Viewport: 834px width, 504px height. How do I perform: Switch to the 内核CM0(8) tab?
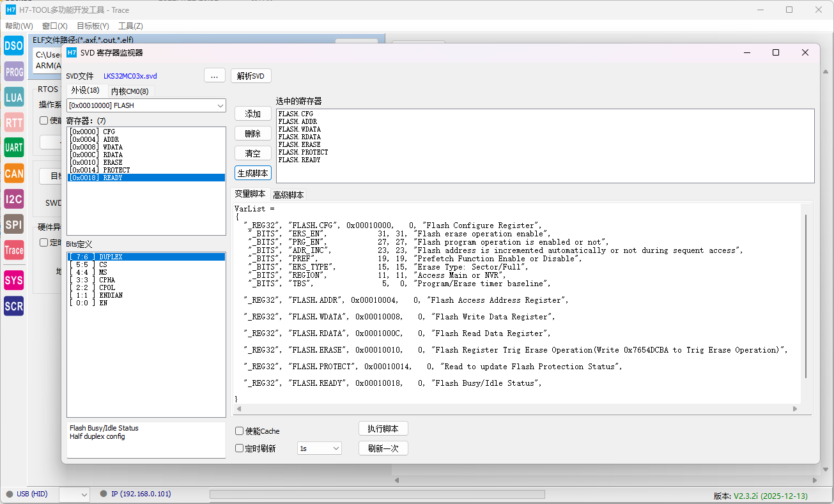130,91
